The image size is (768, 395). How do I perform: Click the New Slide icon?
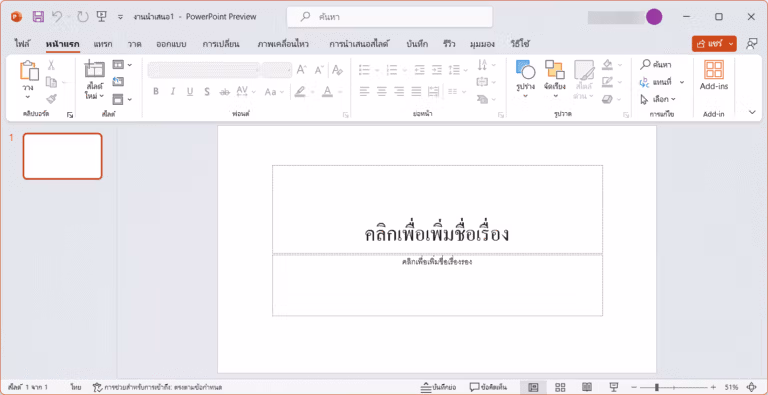pyautogui.click(x=95, y=70)
